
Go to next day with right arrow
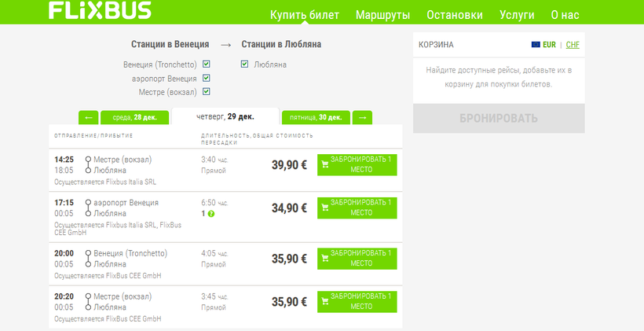tap(362, 118)
